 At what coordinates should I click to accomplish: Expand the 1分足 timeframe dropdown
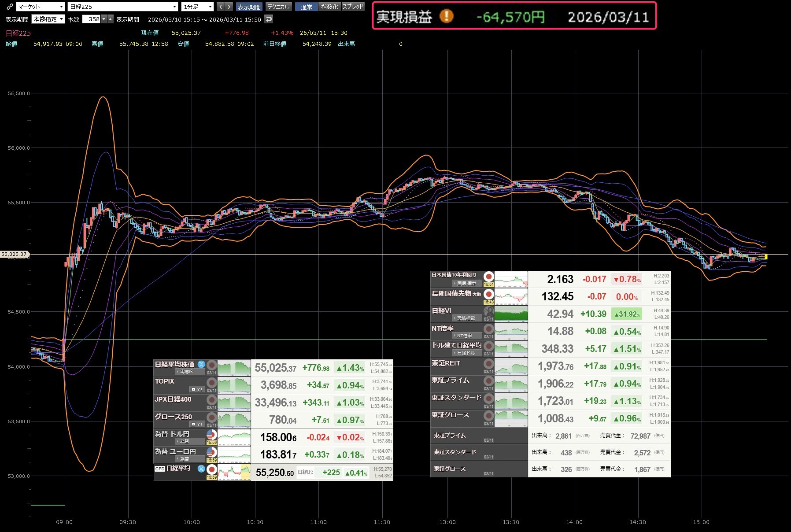(x=198, y=7)
